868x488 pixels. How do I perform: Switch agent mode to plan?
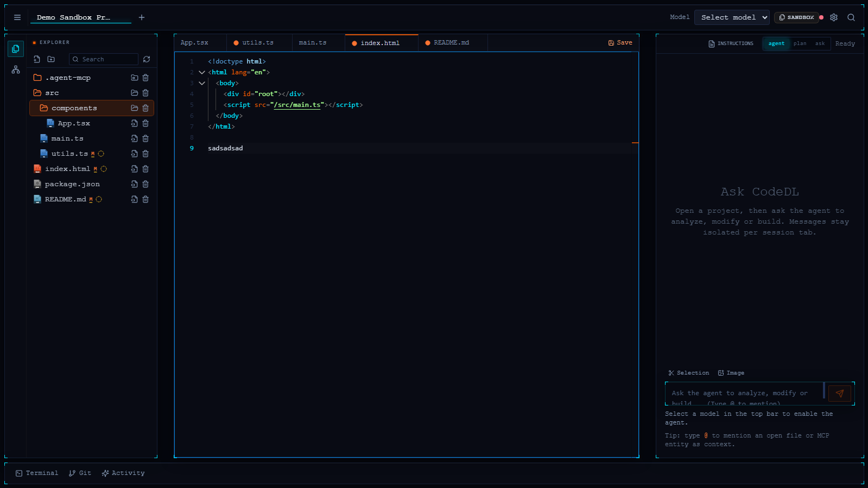[x=800, y=43]
